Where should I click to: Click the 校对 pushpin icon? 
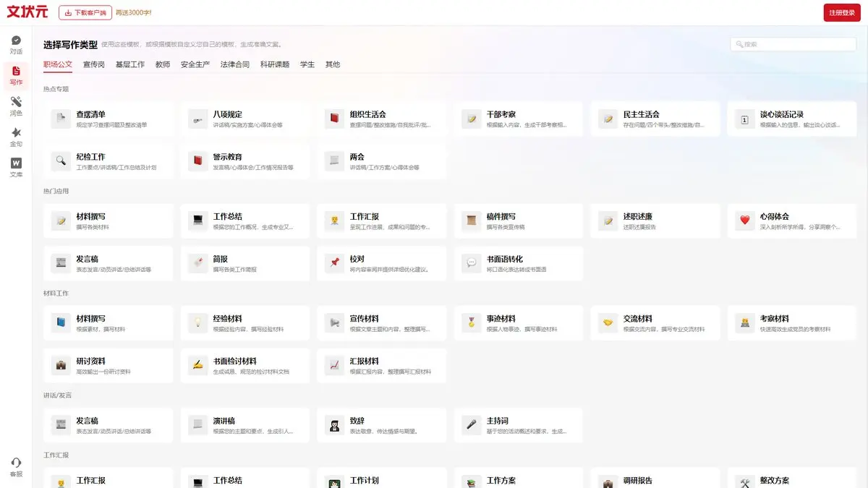[x=335, y=263]
